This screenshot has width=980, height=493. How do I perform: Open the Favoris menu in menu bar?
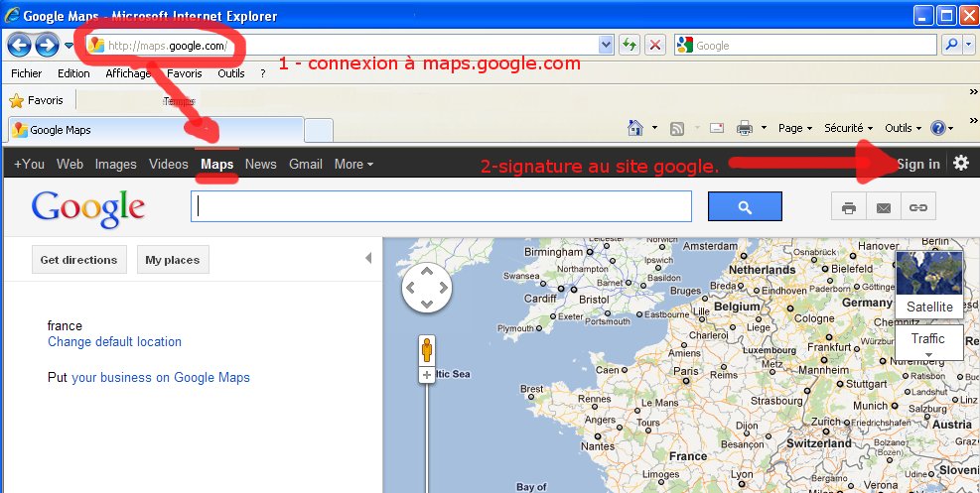185,73
